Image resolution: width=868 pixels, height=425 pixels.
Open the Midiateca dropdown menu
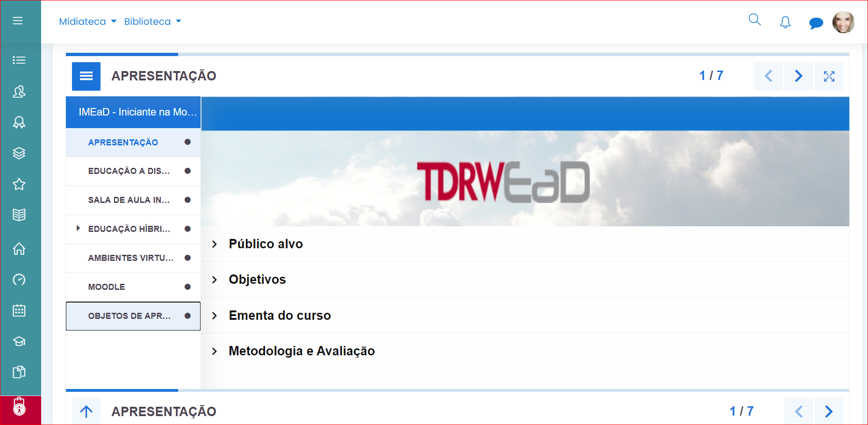point(88,22)
